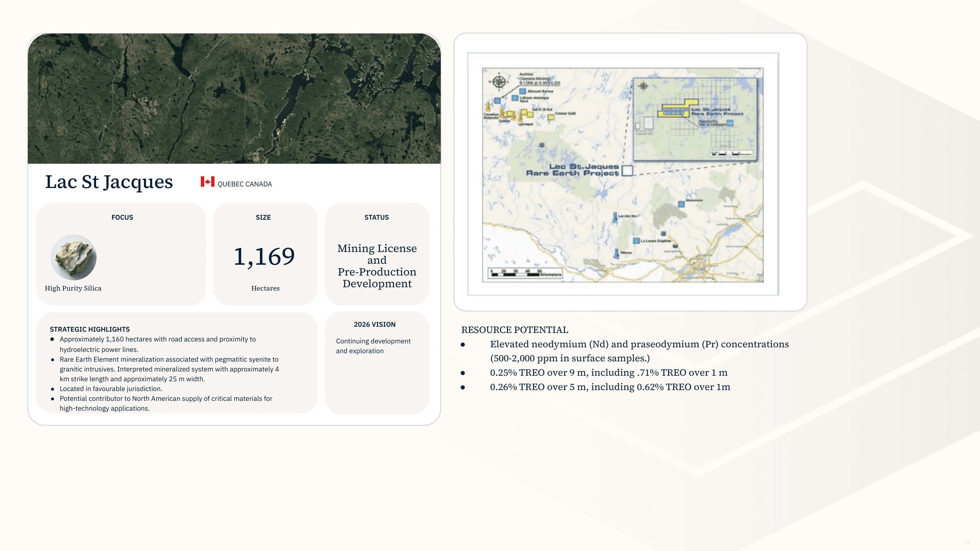
Task: Click the 1,169 hectares figure
Action: click(x=264, y=256)
